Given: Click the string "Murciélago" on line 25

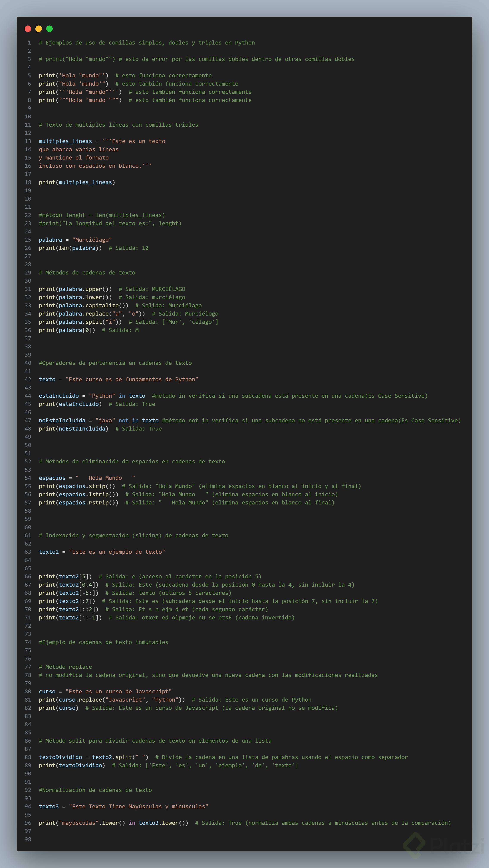Looking at the screenshot, I should tap(92, 239).
